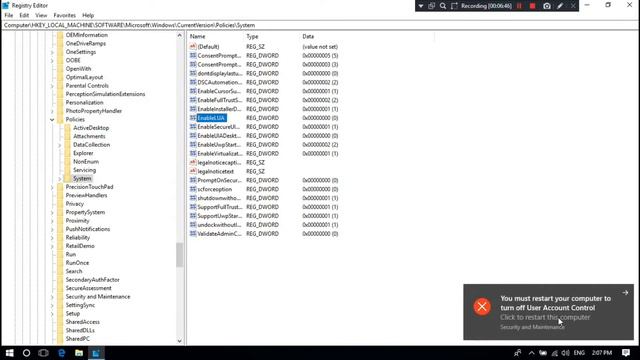This screenshot has width=640, height=360.
Task: Take a snapshot with camera icon
Action: click(x=547, y=6)
